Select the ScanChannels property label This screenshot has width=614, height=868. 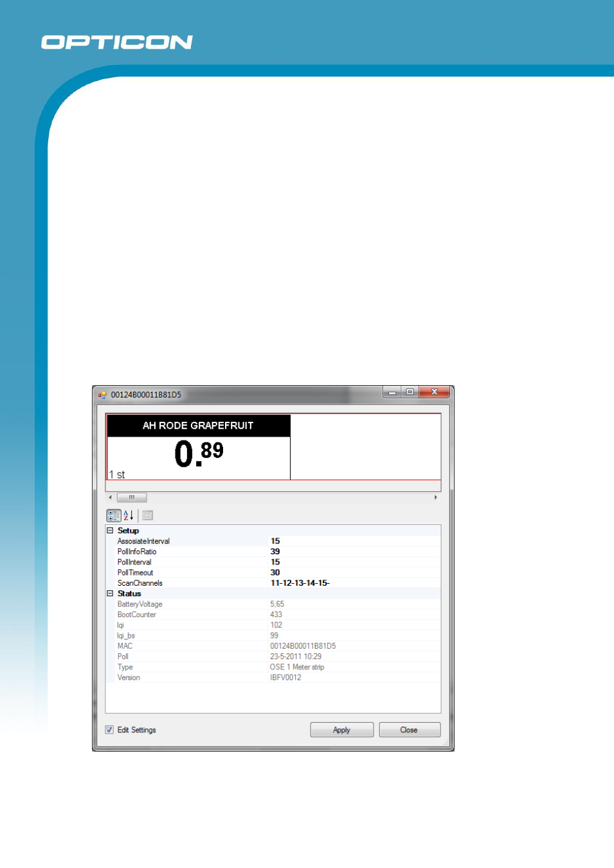pos(140,583)
